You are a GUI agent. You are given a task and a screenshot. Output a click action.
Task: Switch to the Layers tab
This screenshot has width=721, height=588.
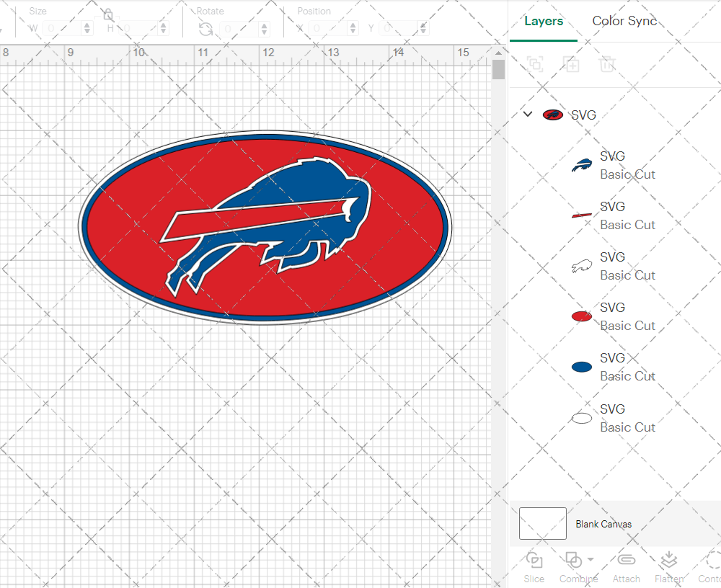coord(544,21)
